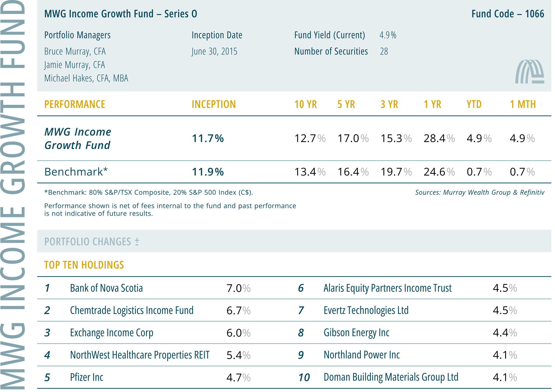
Task: Click the Top Ten Holdings heading
Action: pos(84,265)
